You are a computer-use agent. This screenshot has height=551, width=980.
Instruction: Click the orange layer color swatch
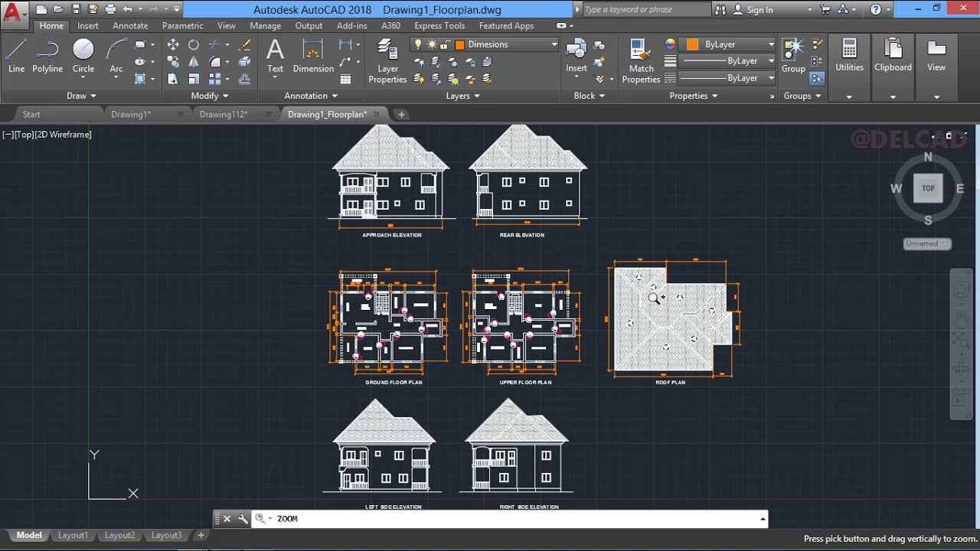tap(460, 44)
